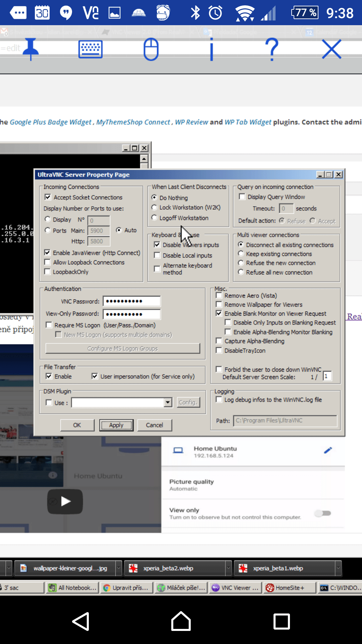Viewport: 362px width, 644px height.
Task: Switch to C:\WINDO command prompt taskbar item
Action: pos(340,588)
